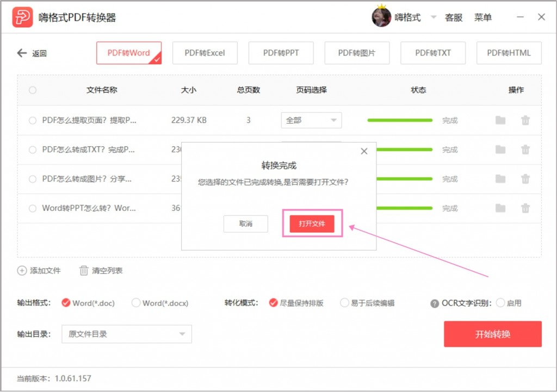Click progress bar of PDF怎么转成TXT row
This screenshot has width=557, height=392.
[405, 150]
